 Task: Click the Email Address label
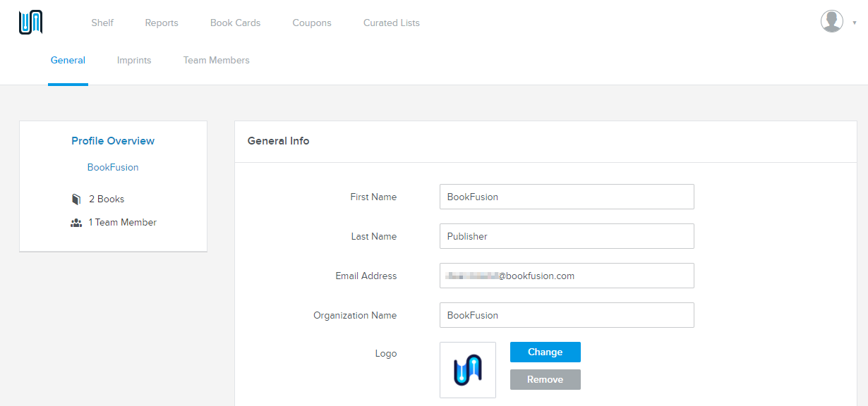click(x=366, y=276)
